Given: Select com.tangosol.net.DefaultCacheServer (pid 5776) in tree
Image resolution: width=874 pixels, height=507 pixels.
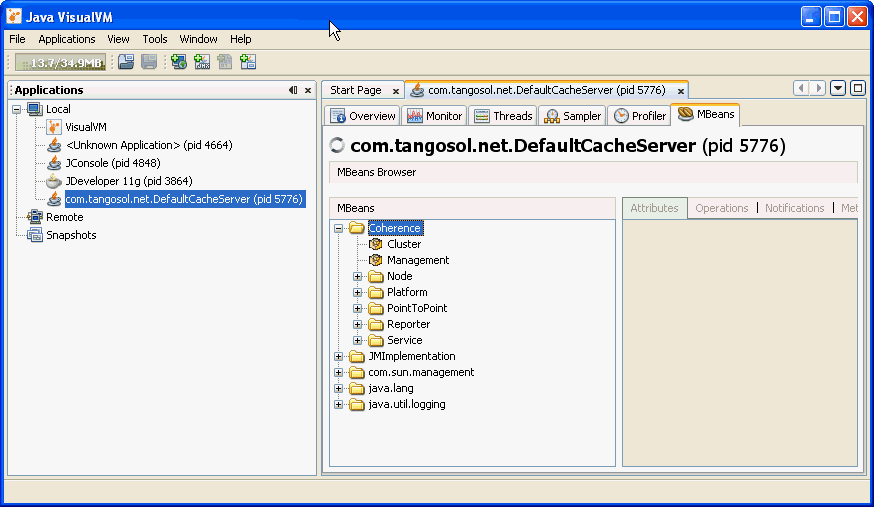Looking at the screenshot, I should coord(184,199).
